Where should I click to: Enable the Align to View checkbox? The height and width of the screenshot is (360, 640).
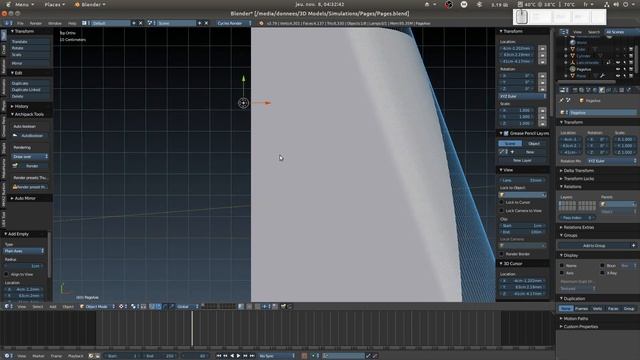(x=6, y=274)
